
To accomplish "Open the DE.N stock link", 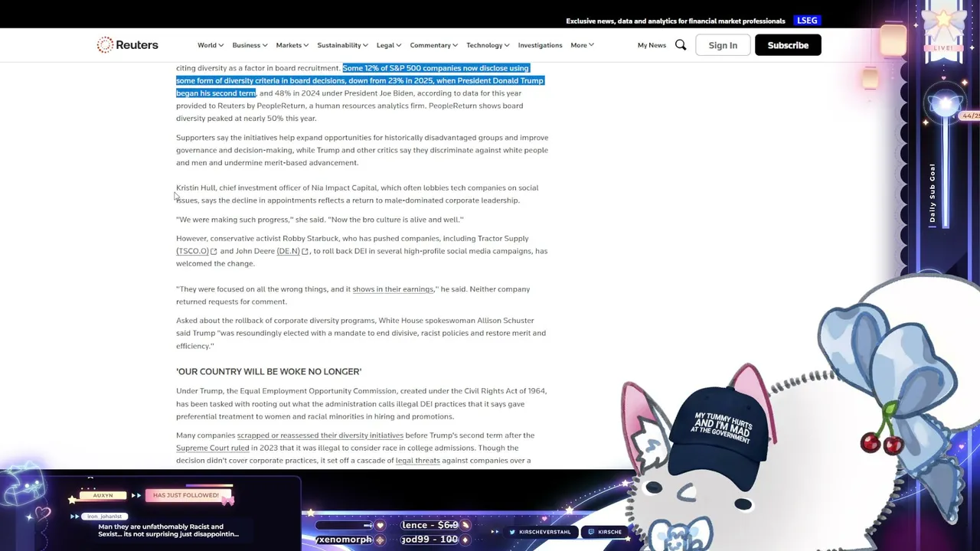I will point(288,251).
